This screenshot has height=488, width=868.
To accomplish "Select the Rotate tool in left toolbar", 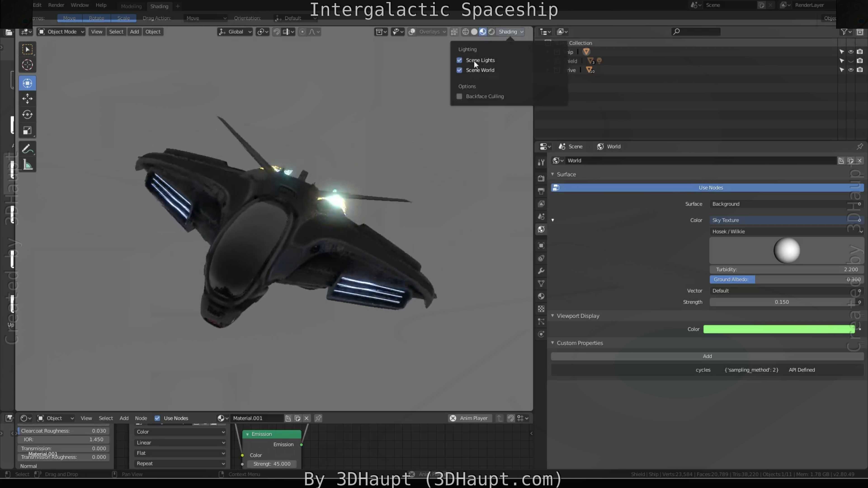I will 27,115.
